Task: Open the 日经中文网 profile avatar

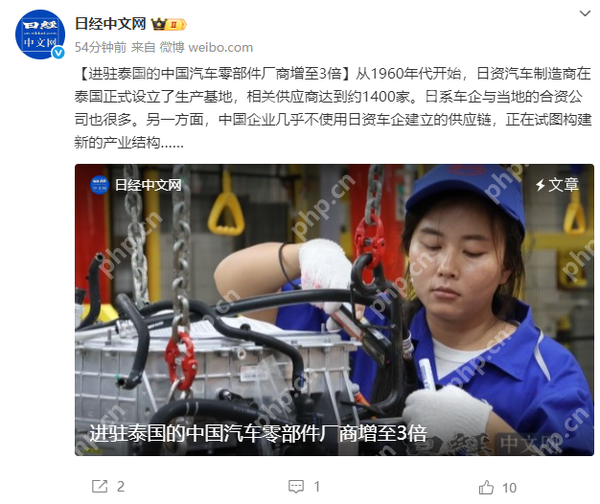Action: tap(40, 34)
